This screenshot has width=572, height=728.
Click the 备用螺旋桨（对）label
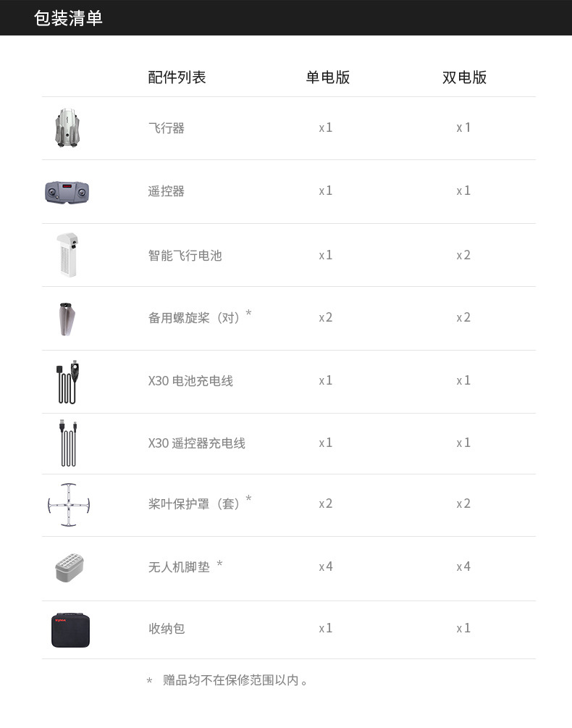(x=195, y=318)
